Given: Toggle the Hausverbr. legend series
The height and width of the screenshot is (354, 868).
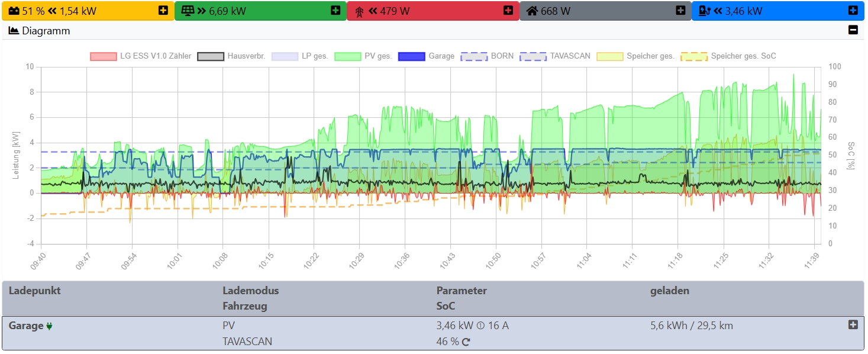Looking at the screenshot, I should [231, 56].
